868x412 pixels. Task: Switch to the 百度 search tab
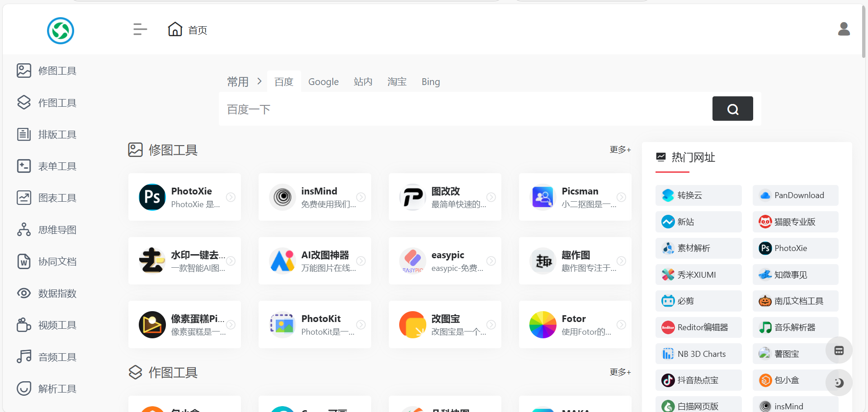(284, 82)
